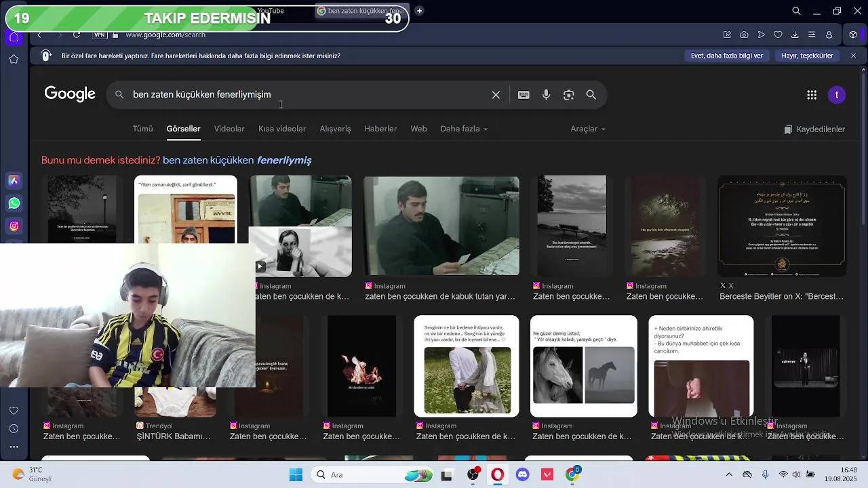
Task: Open Opera from the taskbar
Action: point(498,475)
